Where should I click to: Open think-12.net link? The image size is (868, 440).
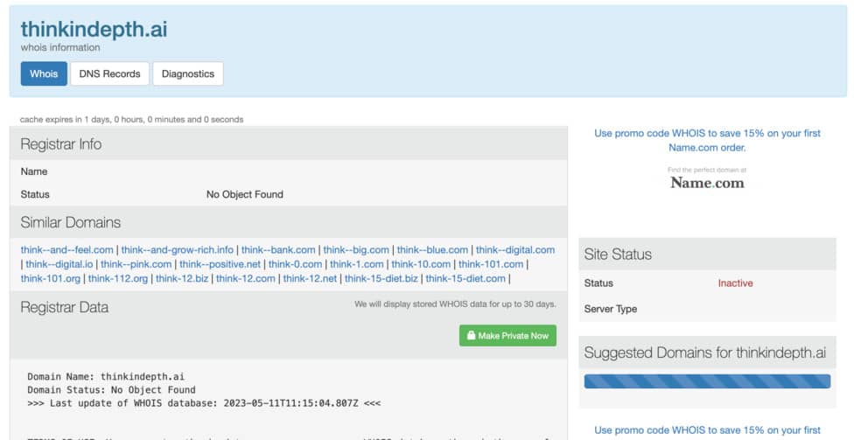pos(310,278)
